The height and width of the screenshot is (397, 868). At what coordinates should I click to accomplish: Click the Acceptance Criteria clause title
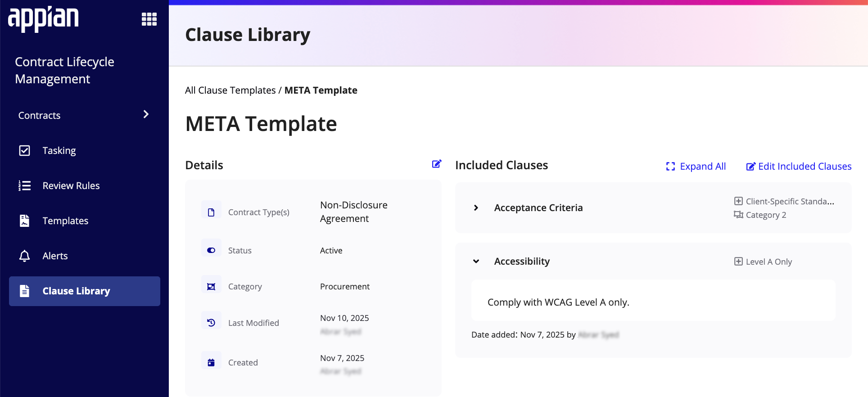(538, 208)
